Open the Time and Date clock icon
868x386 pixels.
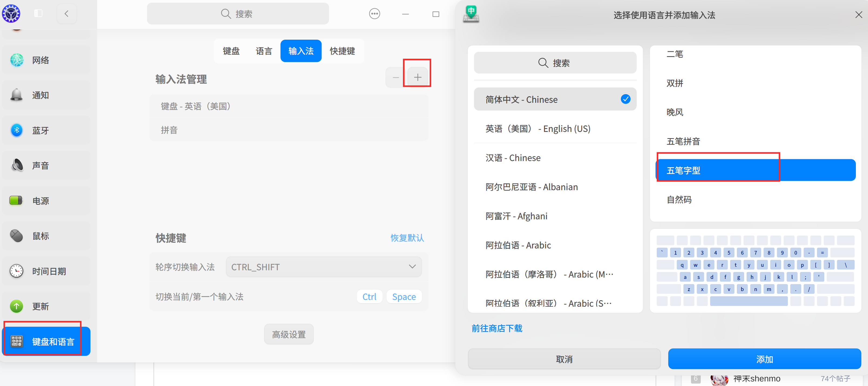[x=16, y=271]
